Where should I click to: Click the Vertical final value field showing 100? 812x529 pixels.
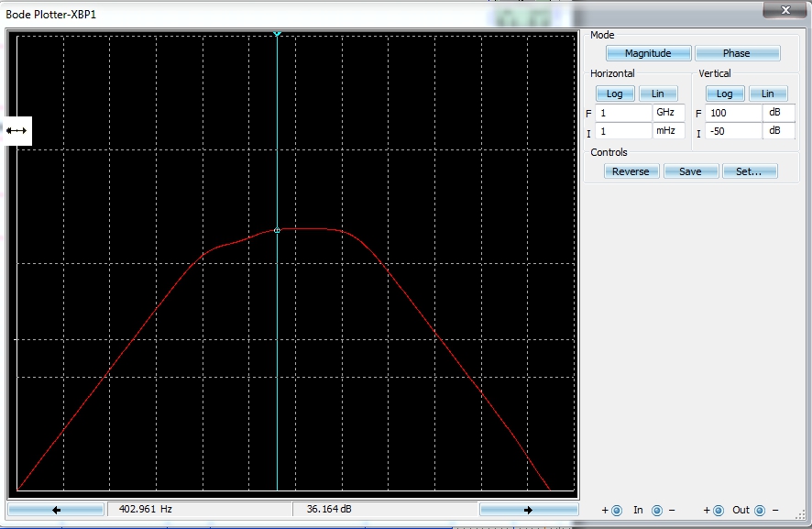point(733,113)
